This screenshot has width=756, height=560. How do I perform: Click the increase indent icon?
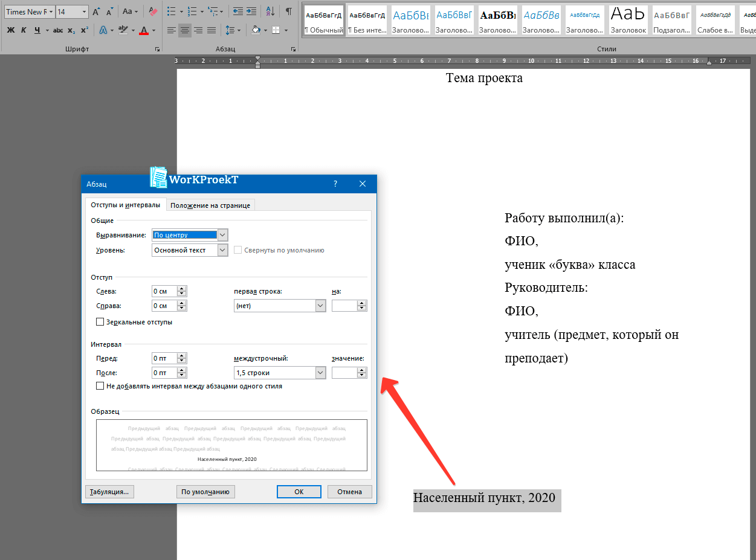[252, 11]
